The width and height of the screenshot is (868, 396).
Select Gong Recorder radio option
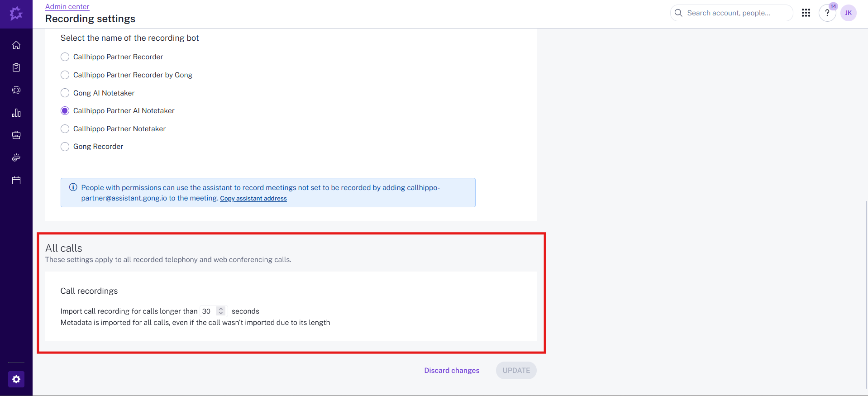click(x=65, y=146)
